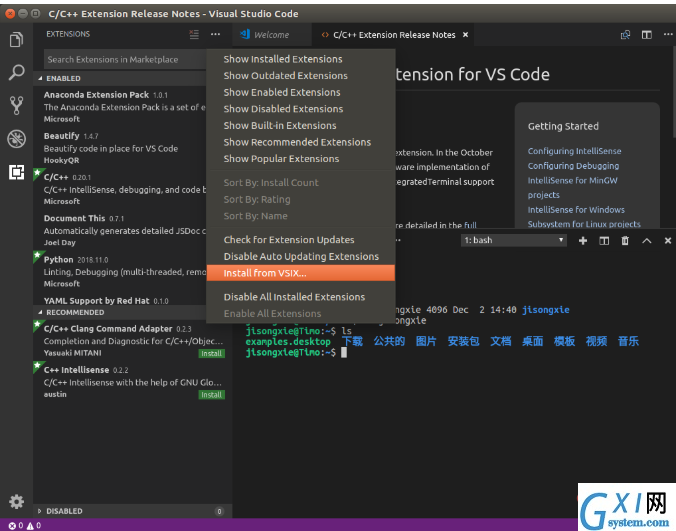This screenshot has width=676, height=531.
Task: Open the Source Control view
Action: click(16, 106)
